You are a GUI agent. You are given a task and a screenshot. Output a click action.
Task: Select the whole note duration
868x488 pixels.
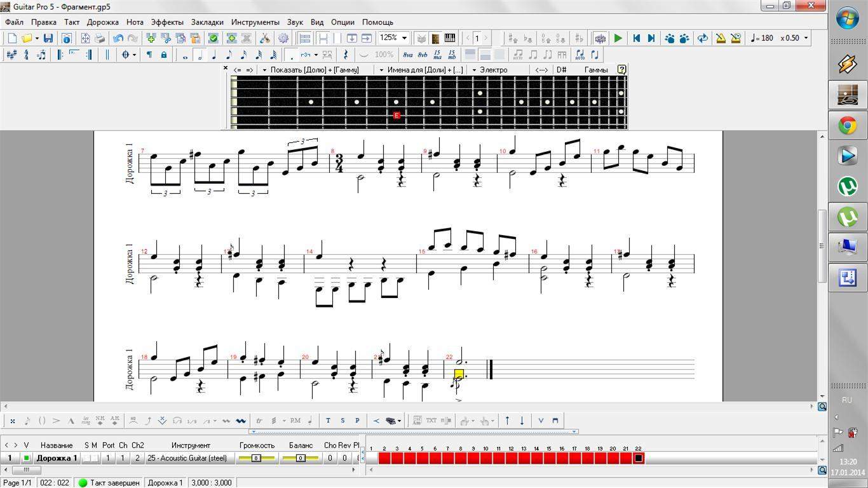click(185, 55)
